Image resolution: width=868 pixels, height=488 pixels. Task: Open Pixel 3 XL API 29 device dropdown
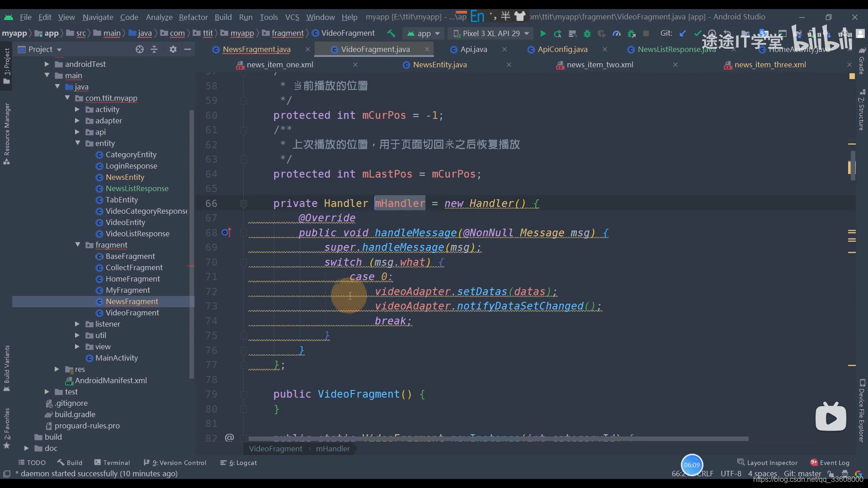click(491, 33)
